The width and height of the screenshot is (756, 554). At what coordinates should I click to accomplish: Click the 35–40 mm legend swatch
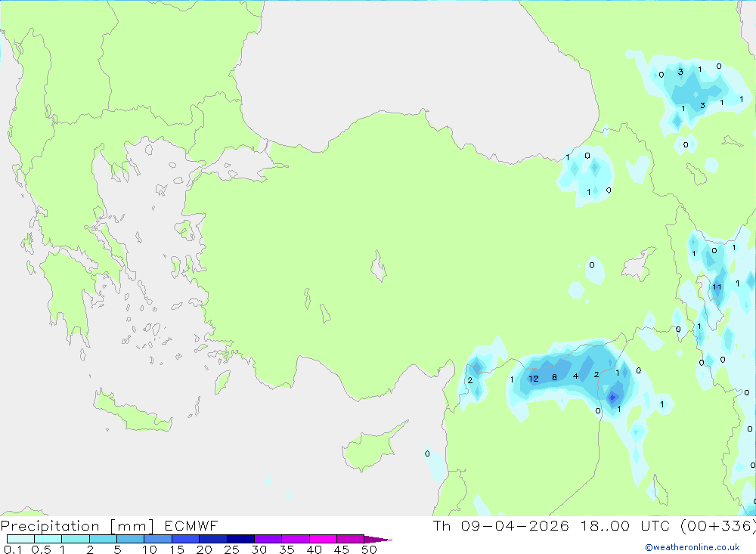pos(296,539)
